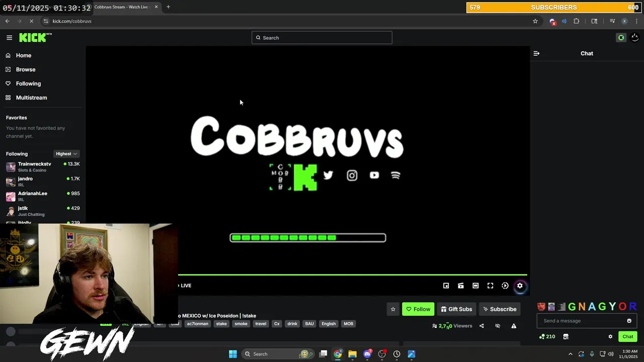This screenshot has width=644, height=362.
Task: Share the stream via share icon
Action: (x=481, y=326)
